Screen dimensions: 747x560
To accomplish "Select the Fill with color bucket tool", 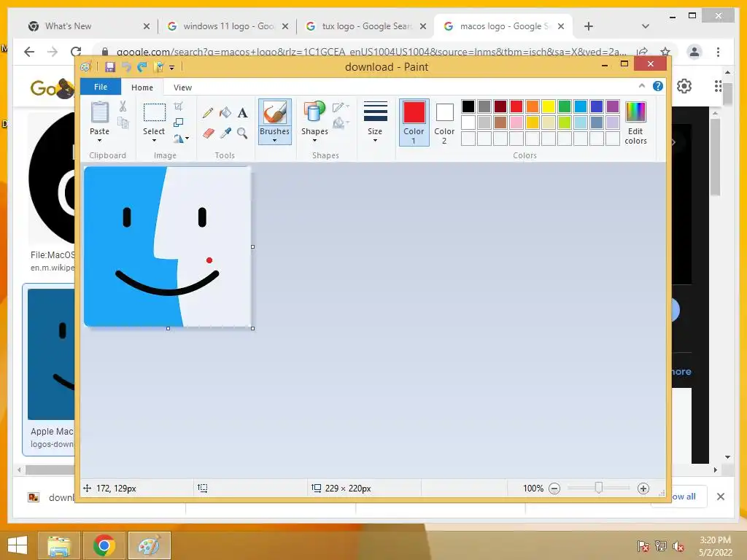I will click(225, 113).
